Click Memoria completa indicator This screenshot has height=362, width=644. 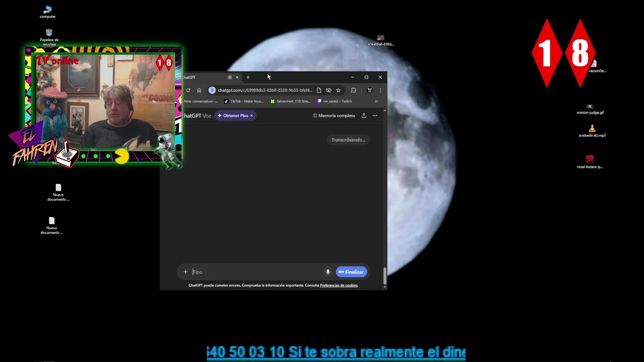point(334,116)
